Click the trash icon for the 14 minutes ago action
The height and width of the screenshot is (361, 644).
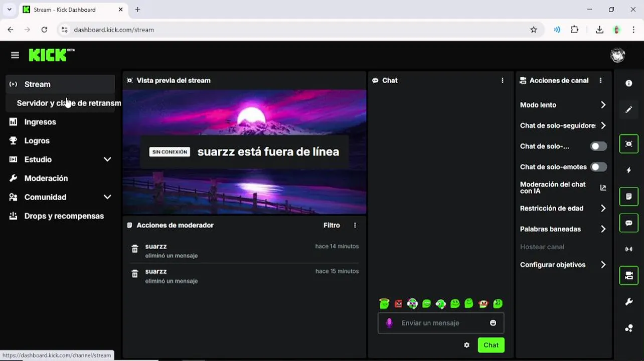pos(134,249)
